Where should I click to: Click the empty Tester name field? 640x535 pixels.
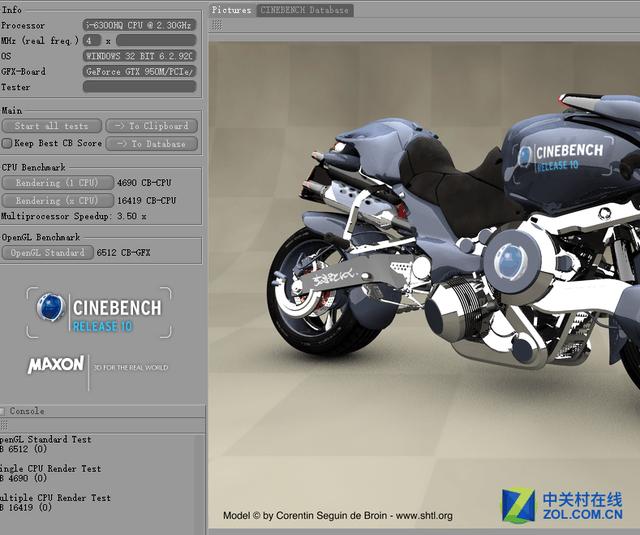(x=139, y=87)
